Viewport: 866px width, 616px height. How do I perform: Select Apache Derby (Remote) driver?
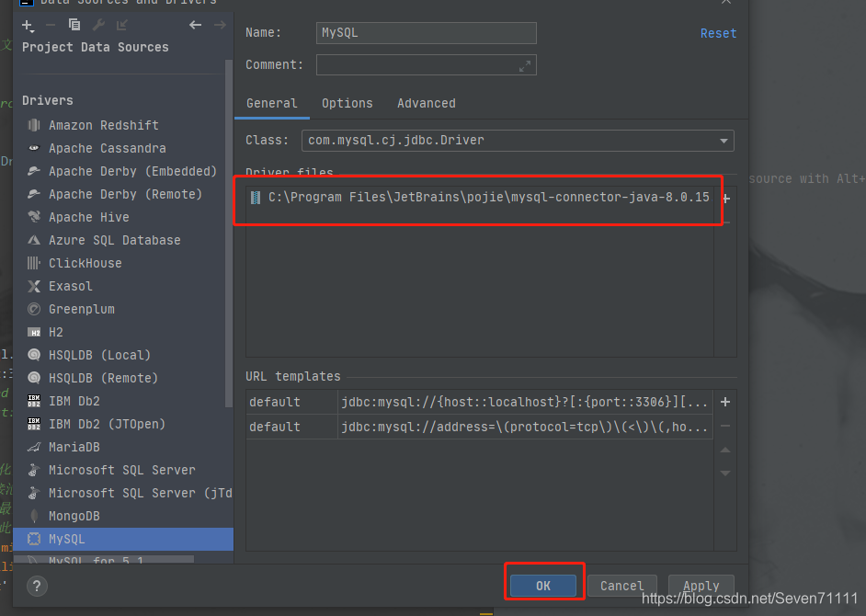[x=123, y=195]
